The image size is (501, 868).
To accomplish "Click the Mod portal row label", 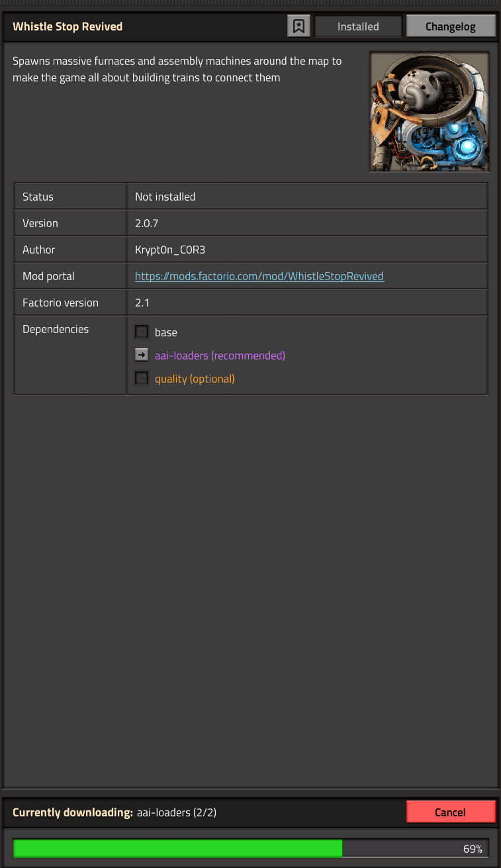I will (x=48, y=276).
